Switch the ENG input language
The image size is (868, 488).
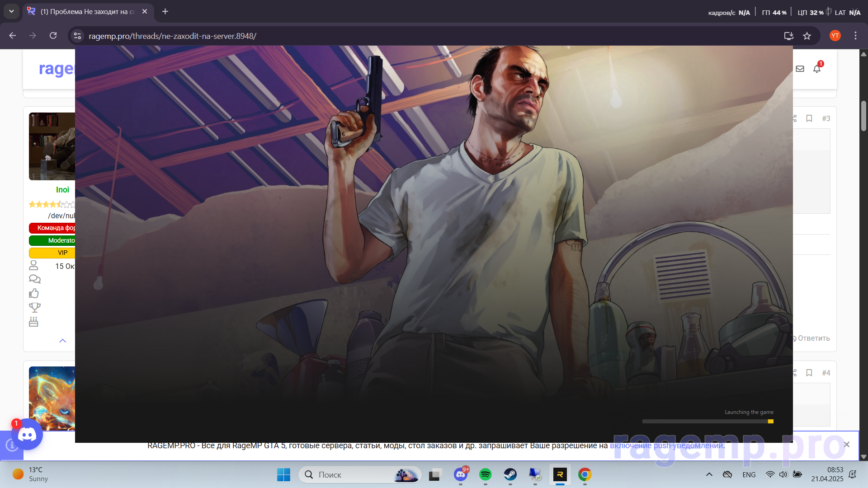(x=749, y=474)
